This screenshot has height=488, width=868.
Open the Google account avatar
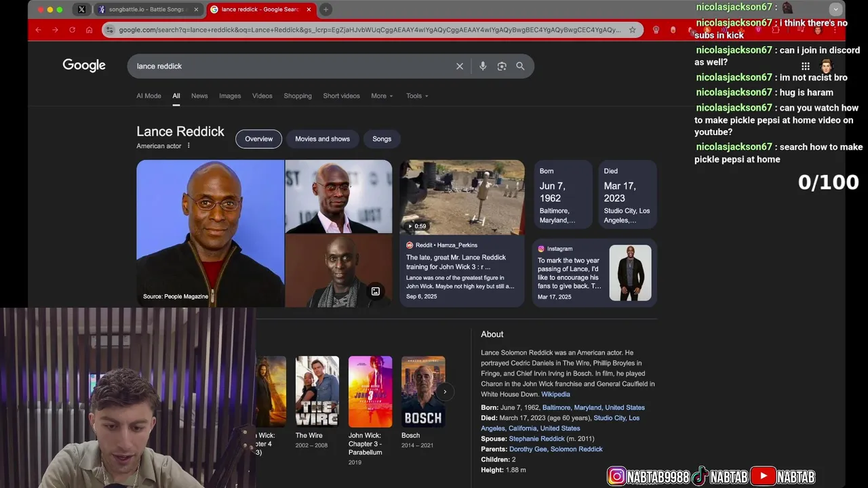click(x=826, y=66)
